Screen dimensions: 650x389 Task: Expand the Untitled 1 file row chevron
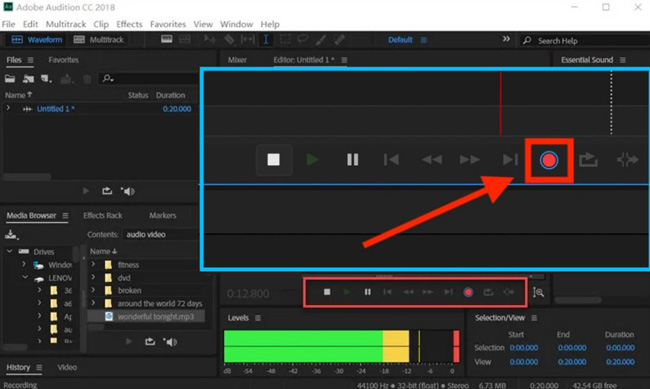pos(8,108)
